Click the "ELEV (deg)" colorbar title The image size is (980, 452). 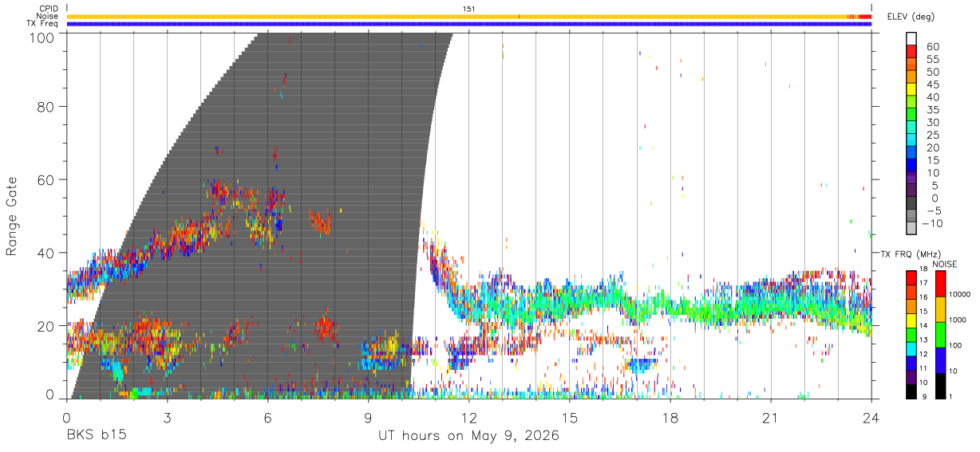[x=910, y=16]
